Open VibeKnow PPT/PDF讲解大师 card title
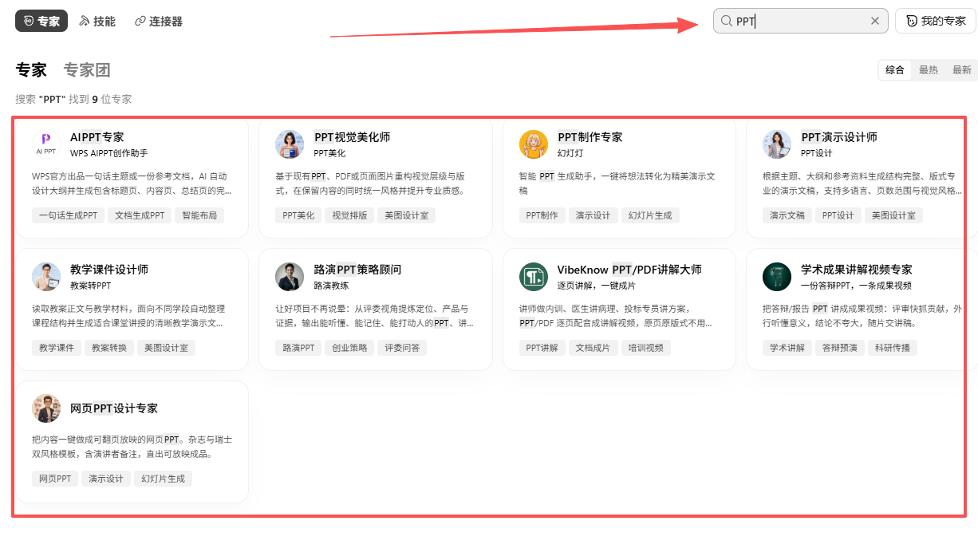978x560 pixels. pos(629,270)
